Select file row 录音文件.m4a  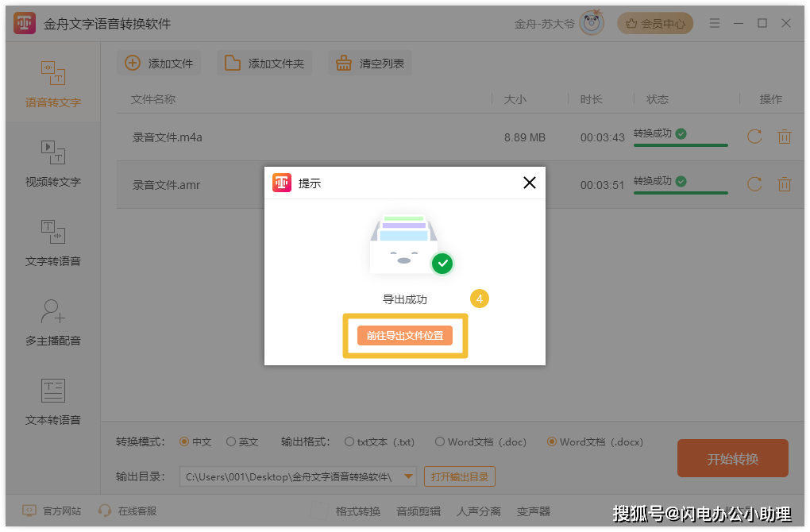pos(459,137)
